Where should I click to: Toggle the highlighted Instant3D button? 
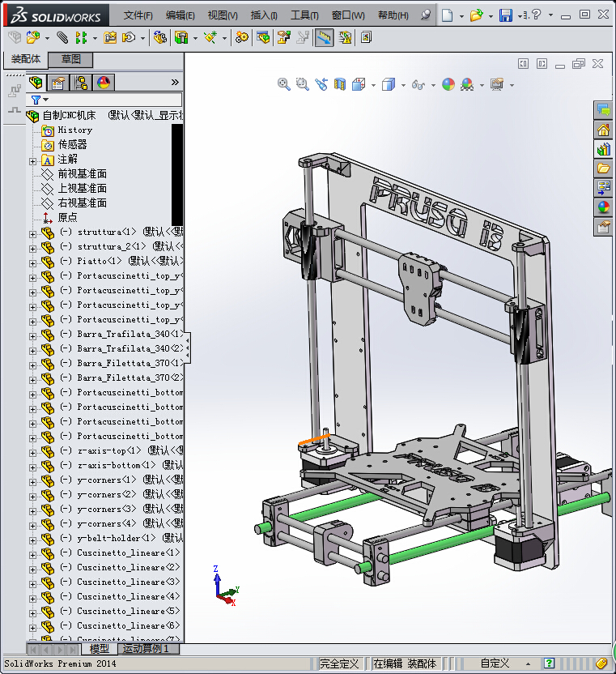[324, 38]
